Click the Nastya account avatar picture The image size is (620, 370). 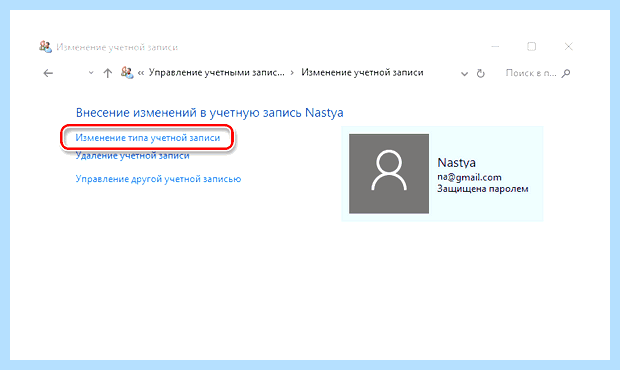(389, 174)
